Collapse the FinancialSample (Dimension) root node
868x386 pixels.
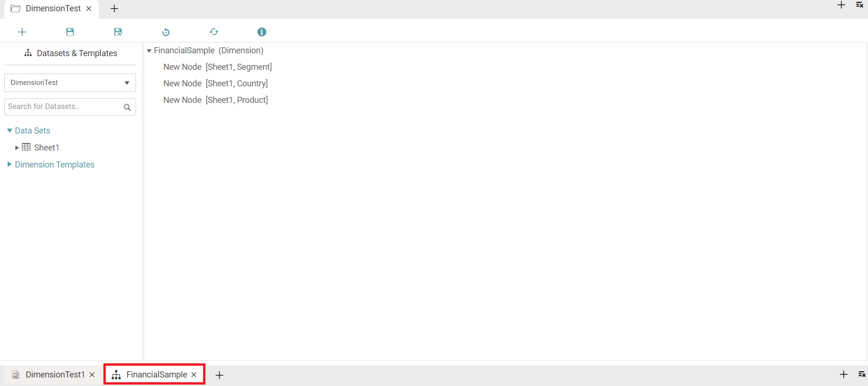click(x=149, y=51)
